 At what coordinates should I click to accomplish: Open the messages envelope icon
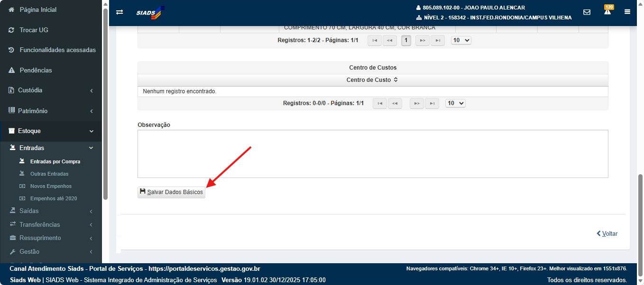pos(587,12)
